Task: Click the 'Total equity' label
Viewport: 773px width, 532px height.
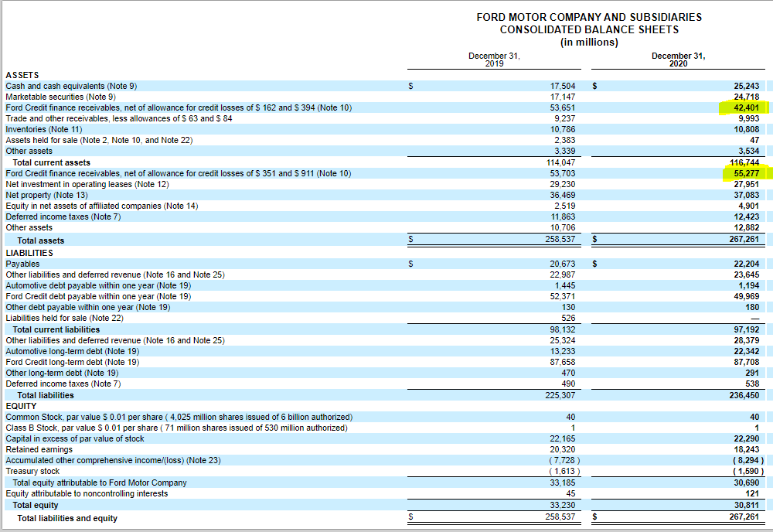Action: coord(36,505)
